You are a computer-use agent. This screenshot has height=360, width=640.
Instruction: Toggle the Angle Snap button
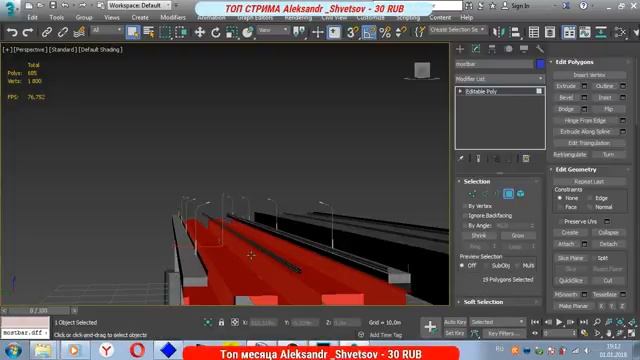[x=369, y=32]
